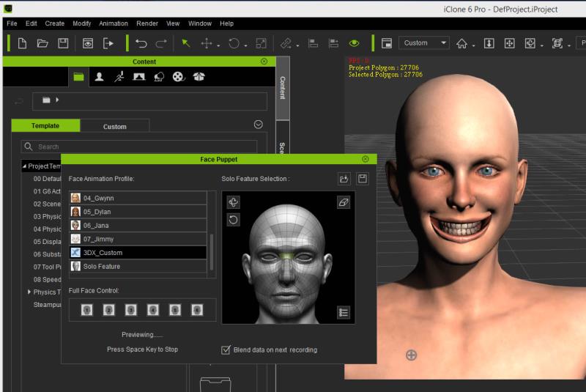586x392 pixels.
Task: Save the Face Puppet profile with disk icon
Action: point(363,179)
